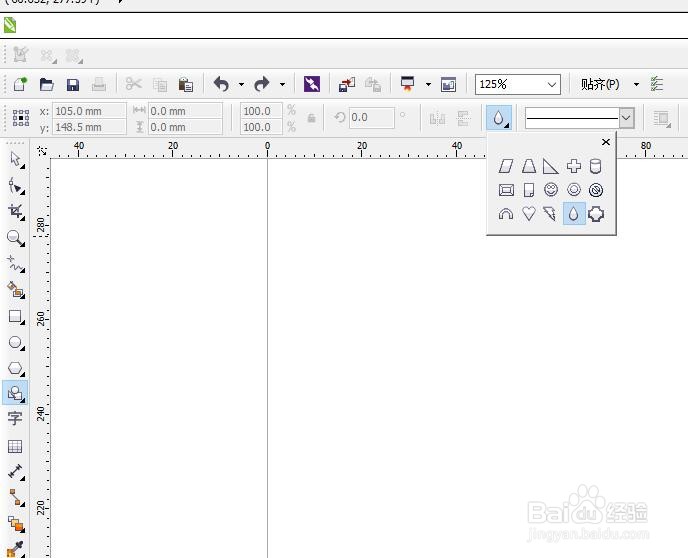Close the shapes flyout with the X
Viewport: 688px width, 558px height.
point(606,142)
